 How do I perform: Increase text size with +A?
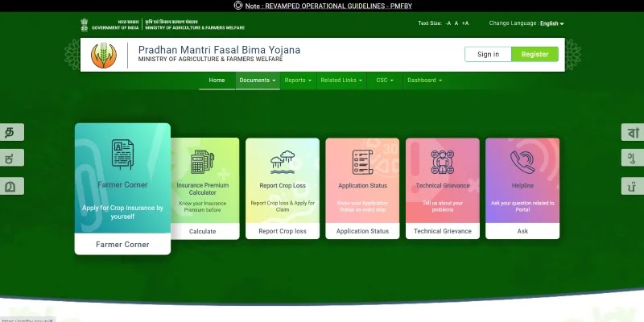pos(465,23)
